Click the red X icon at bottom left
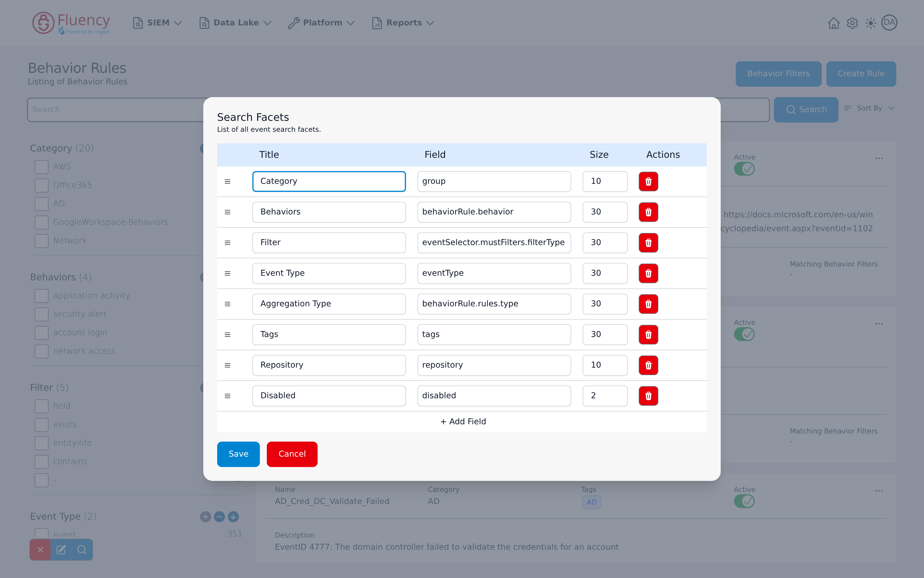The image size is (924, 578). [40, 550]
